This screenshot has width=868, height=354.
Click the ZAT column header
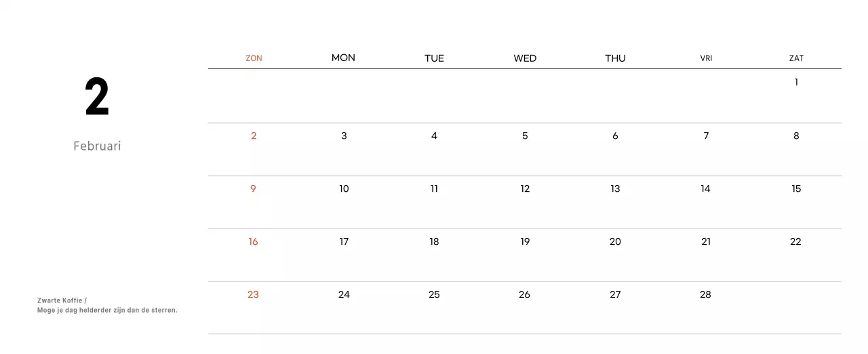796,58
